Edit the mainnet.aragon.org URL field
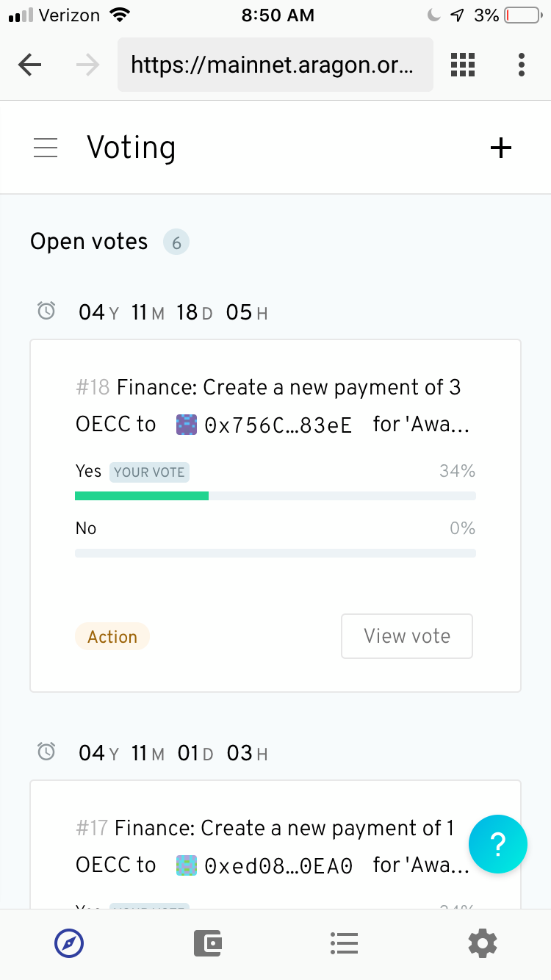The image size is (551, 980). (275, 65)
